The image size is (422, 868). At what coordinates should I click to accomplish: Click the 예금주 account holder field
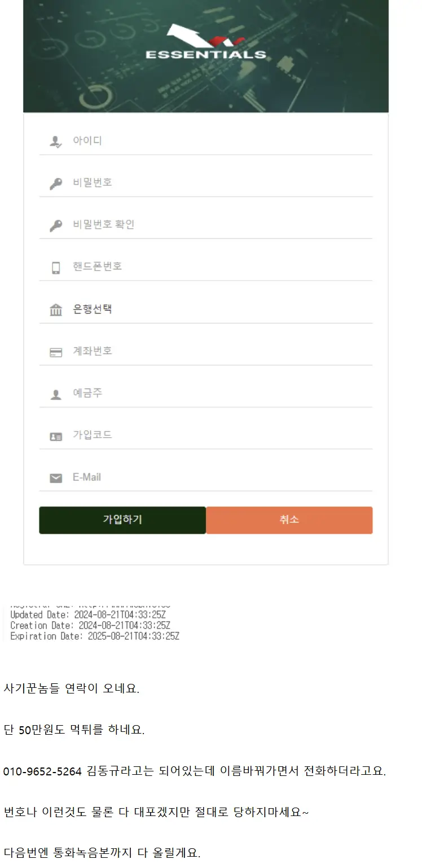click(220, 393)
